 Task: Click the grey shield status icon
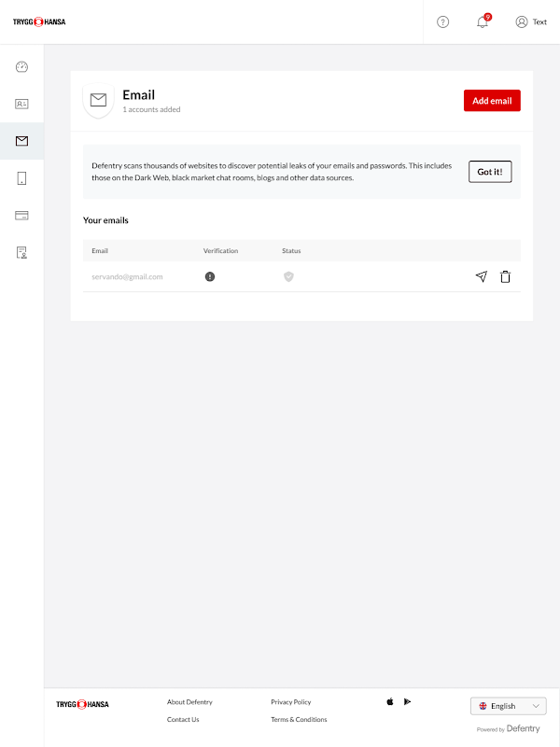click(288, 276)
